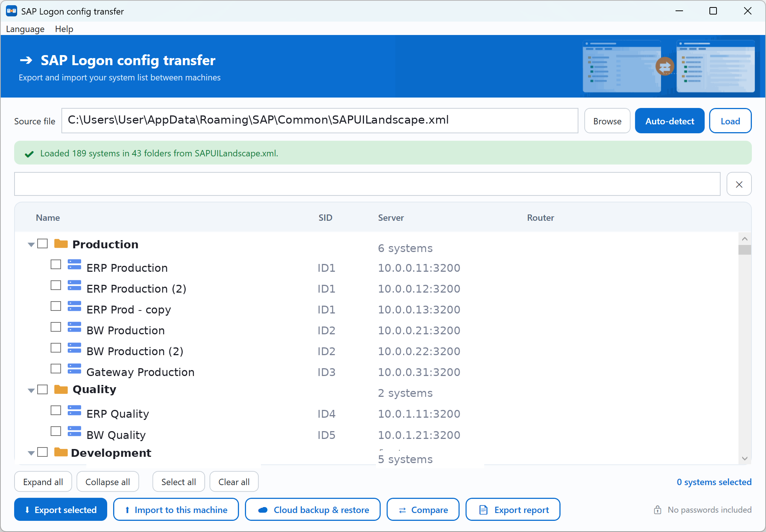The height and width of the screenshot is (532, 766).
Task: Click the Production folder icon
Action: pos(61,244)
